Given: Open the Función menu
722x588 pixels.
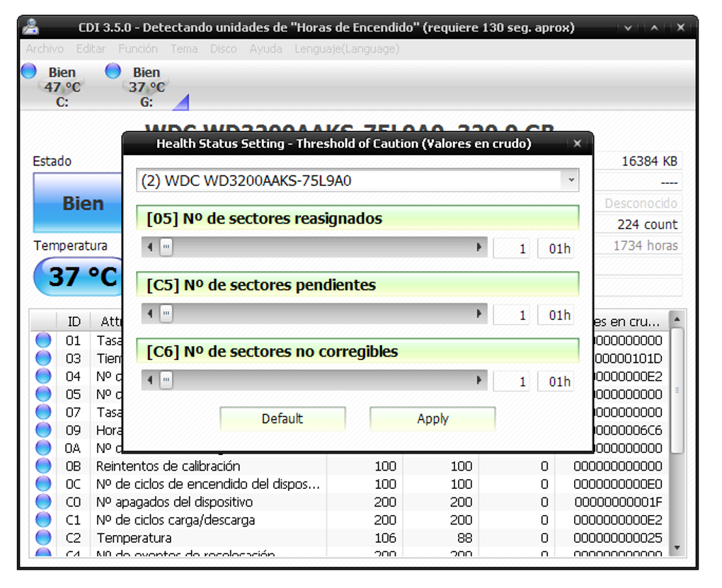Looking at the screenshot, I should pos(138,49).
